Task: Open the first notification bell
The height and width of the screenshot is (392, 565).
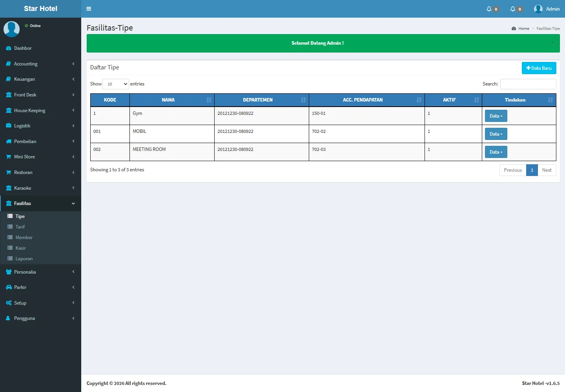Action: (489, 9)
